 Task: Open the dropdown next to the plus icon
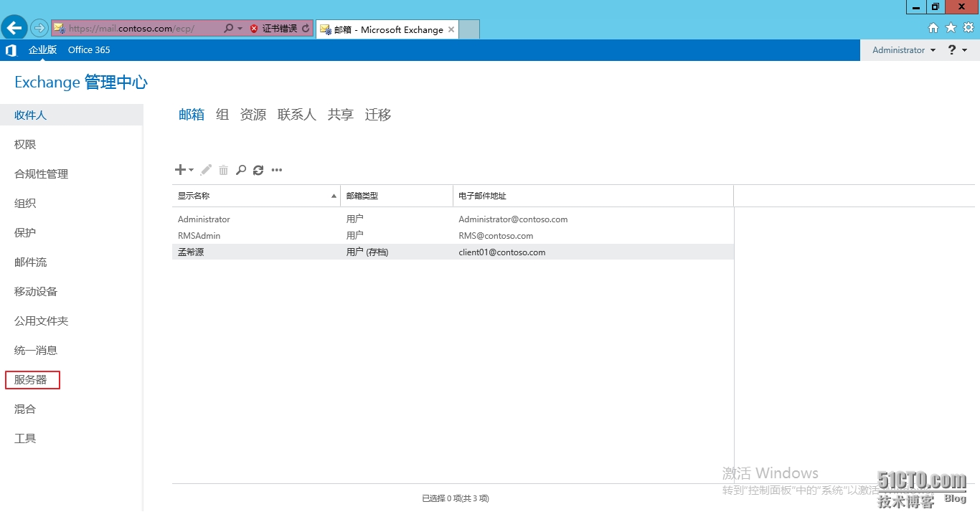189,171
